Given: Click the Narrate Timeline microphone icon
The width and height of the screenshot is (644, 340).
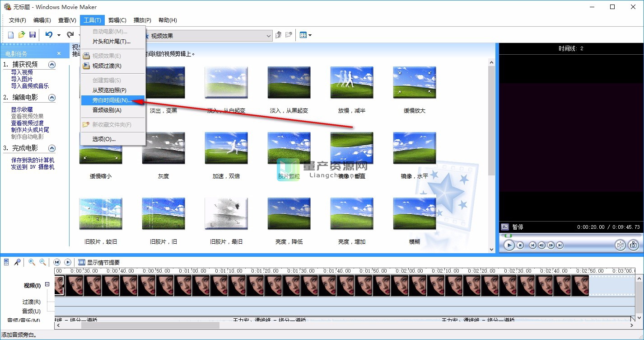Looking at the screenshot, I should [x=17, y=262].
